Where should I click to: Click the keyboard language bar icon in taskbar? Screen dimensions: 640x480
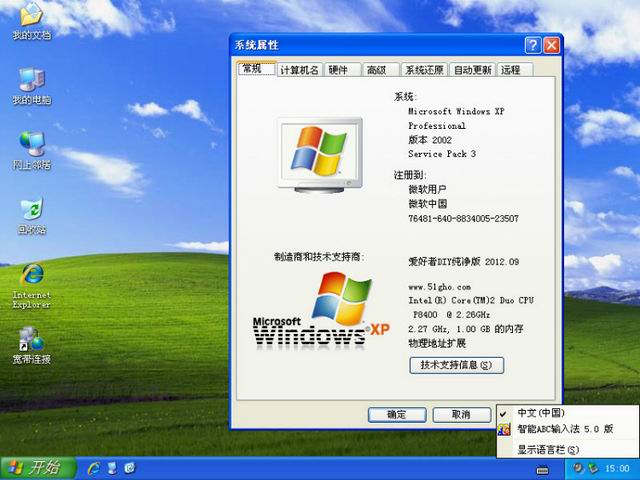coord(542,470)
